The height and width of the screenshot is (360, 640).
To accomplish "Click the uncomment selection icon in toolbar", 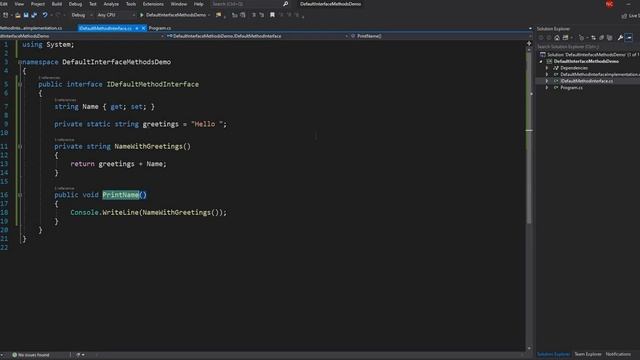I will pyautogui.click(x=261, y=15).
